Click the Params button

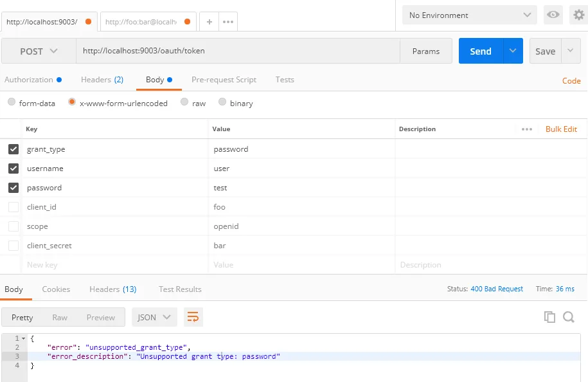point(425,51)
